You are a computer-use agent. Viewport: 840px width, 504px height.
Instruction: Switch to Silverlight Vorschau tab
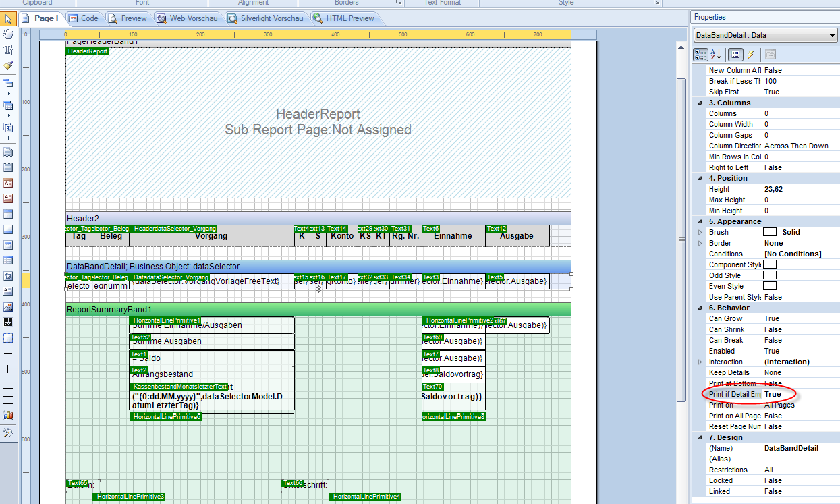click(x=266, y=18)
